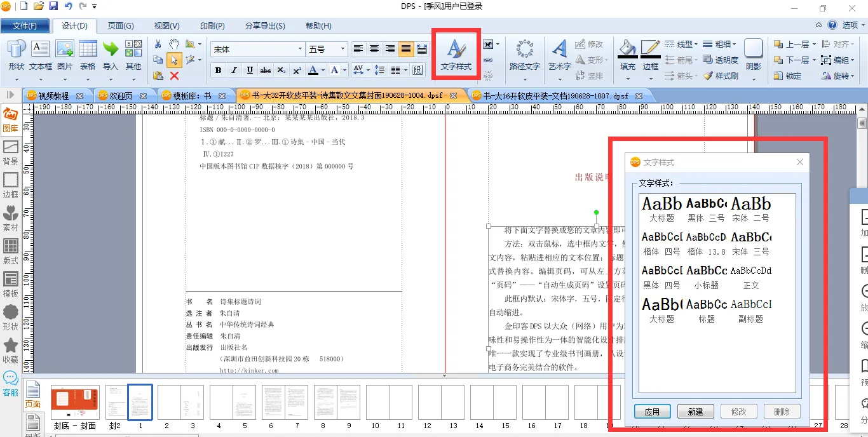This screenshot has height=437, width=868.
Task: Switch to the 页面(G) ribbon tab
Action: (x=121, y=26)
